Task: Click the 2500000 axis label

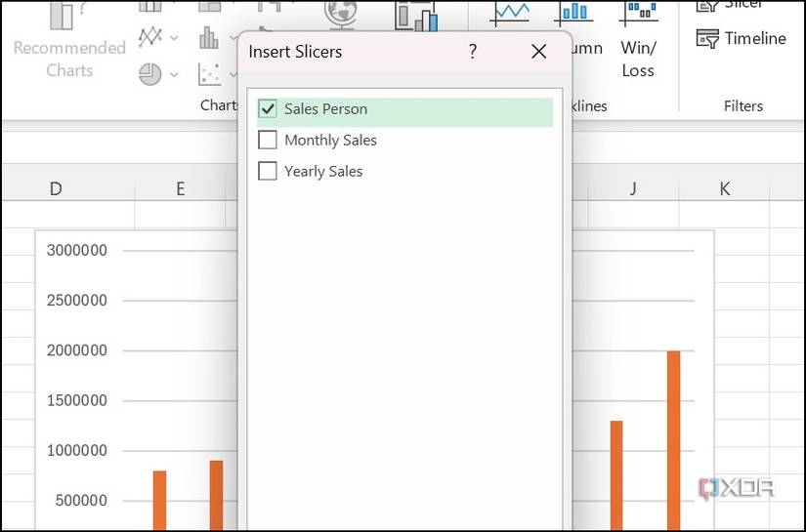Action: click(77, 301)
